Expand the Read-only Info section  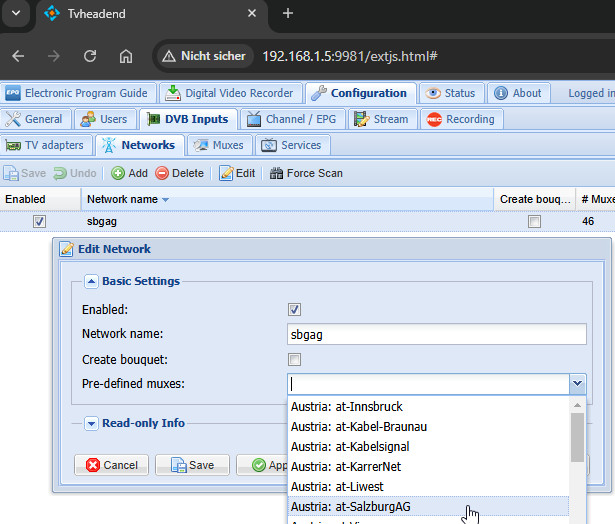point(91,423)
